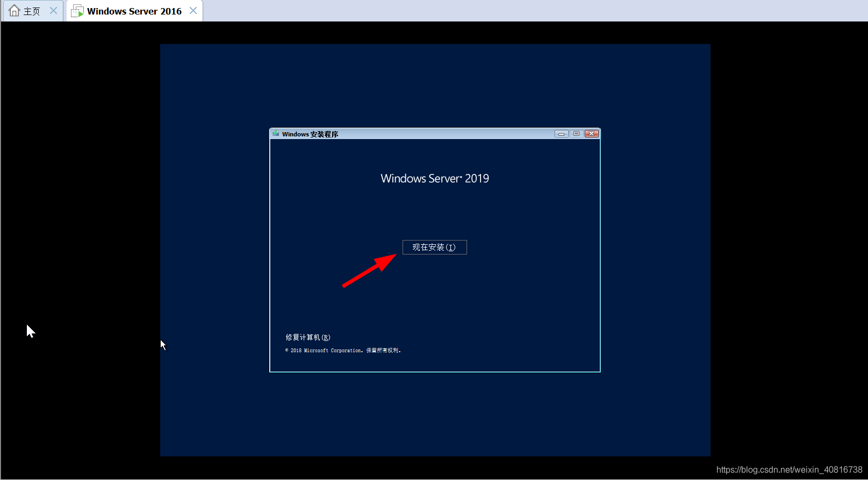Click the home icon on 主页 tab

pyautogui.click(x=15, y=11)
